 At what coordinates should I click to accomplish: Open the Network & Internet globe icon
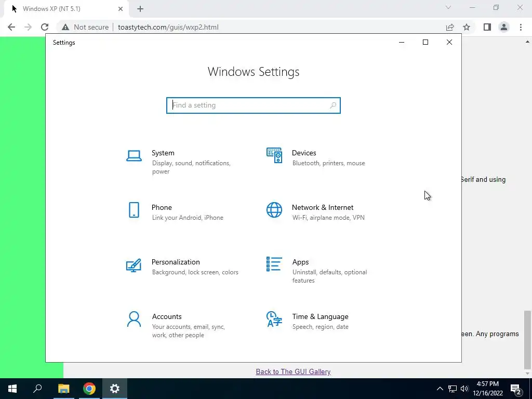coord(274,210)
